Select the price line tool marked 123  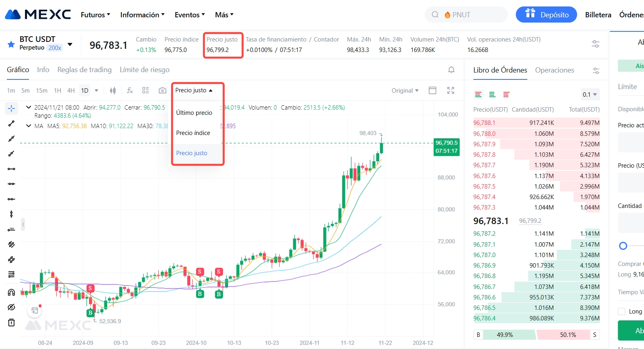pyautogui.click(x=11, y=229)
